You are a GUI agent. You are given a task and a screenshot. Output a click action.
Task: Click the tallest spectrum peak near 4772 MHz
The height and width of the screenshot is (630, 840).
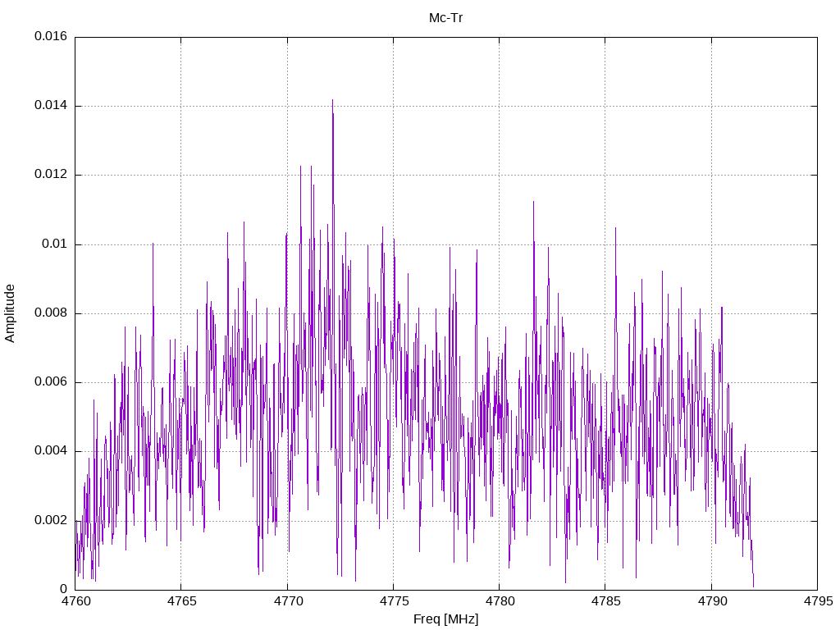(333, 101)
